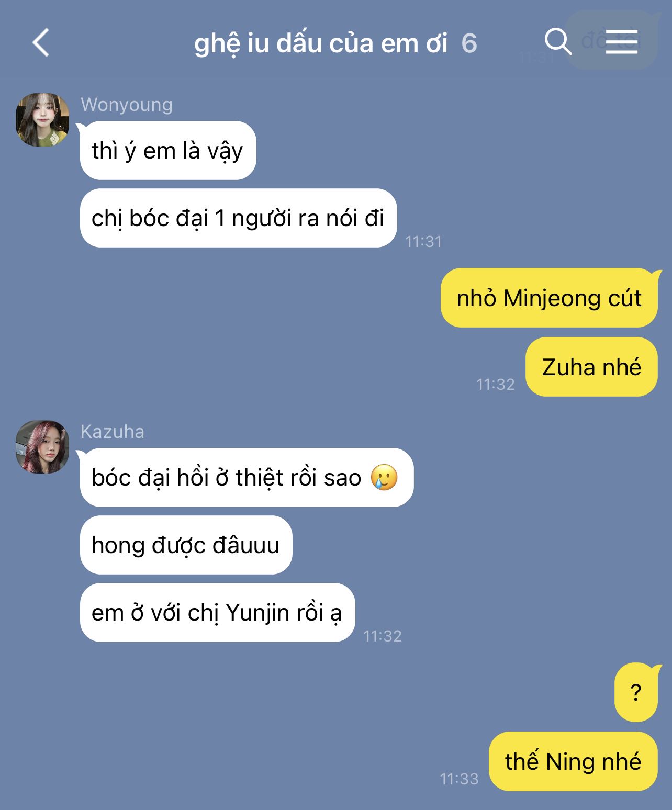
Task: Tap message "hong được đâuuu"
Action: (x=186, y=545)
